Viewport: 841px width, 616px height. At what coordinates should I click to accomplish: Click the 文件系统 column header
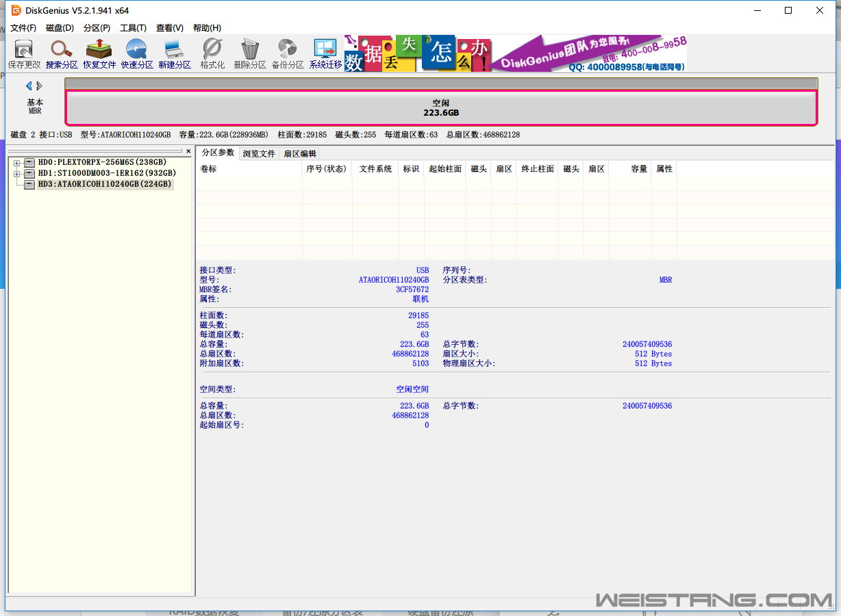point(375,169)
